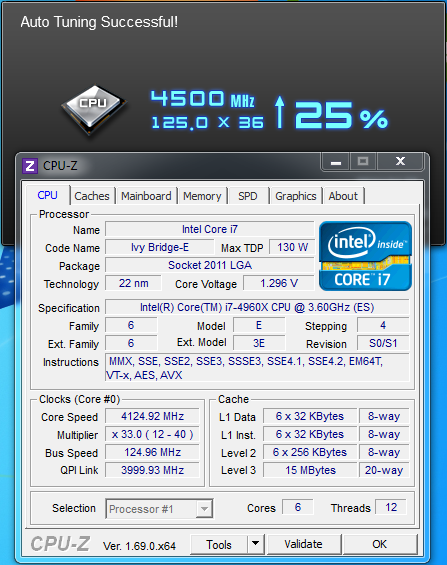
Task: Click the version text 'Ver. 1.69.0.x64'
Action: (x=139, y=546)
